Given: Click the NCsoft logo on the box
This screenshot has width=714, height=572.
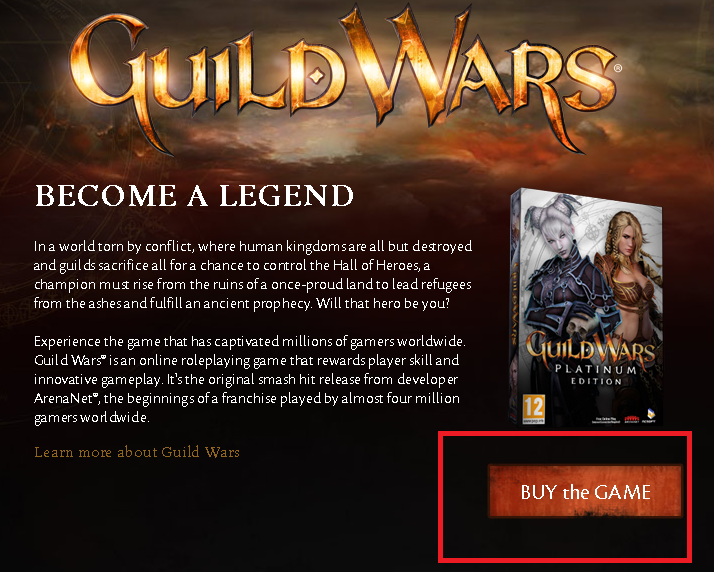Looking at the screenshot, I should [650, 416].
